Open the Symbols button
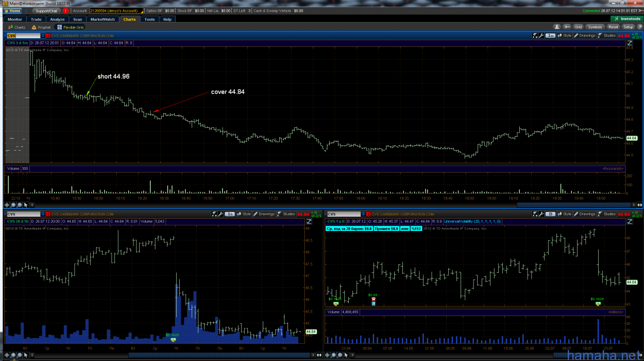Screen dimensions: 644x361 (595, 27)
